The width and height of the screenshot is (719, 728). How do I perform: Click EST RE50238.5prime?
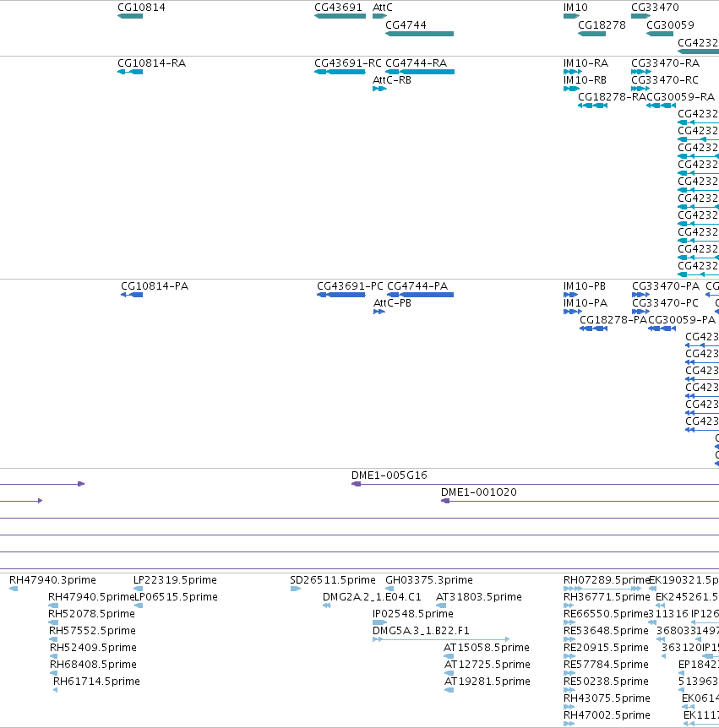(569, 690)
